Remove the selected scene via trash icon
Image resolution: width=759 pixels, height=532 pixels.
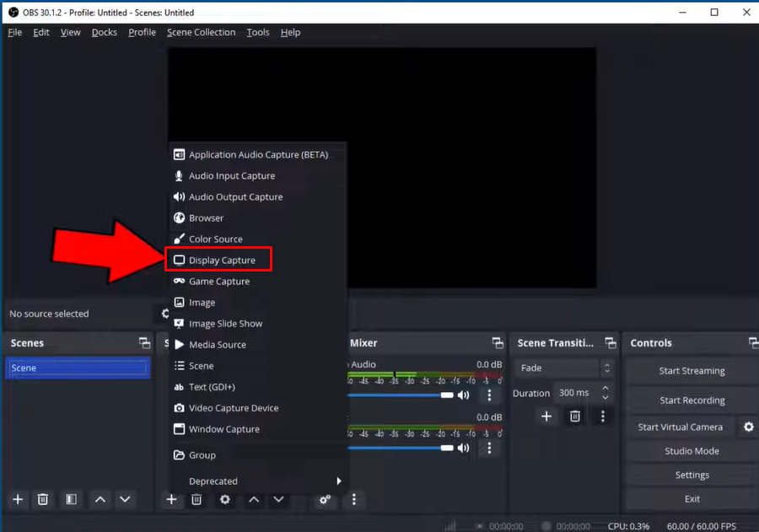pos(42,499)
